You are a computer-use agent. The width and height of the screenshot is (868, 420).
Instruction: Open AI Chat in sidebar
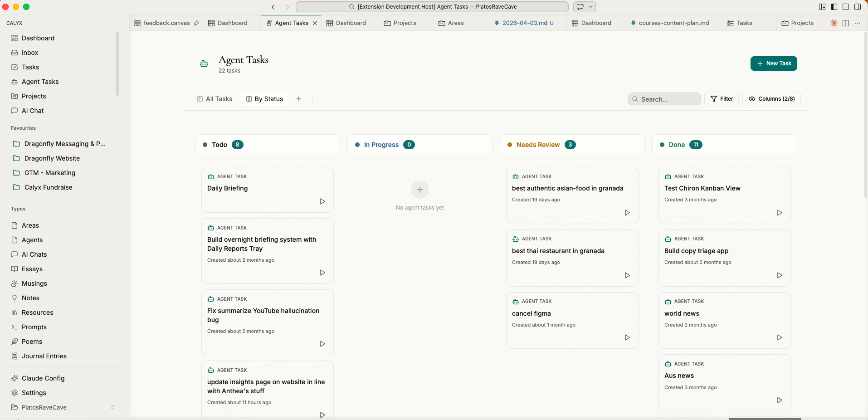tap(33, 111)
